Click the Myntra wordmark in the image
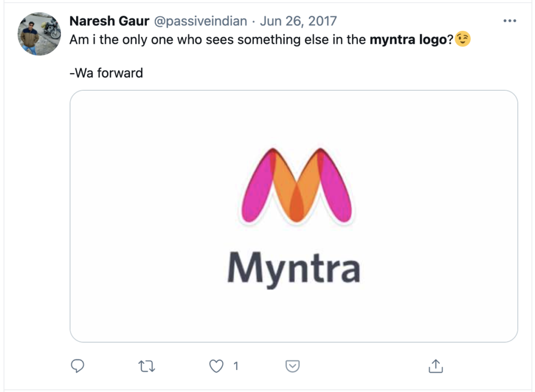The image size is (535, 392). 294,269
